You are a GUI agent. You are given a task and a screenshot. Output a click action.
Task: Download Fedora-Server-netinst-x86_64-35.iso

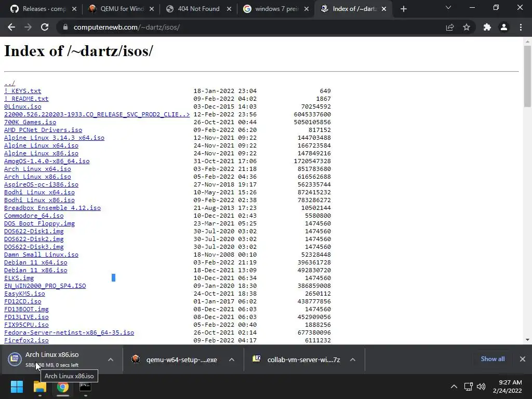(69, 333)
